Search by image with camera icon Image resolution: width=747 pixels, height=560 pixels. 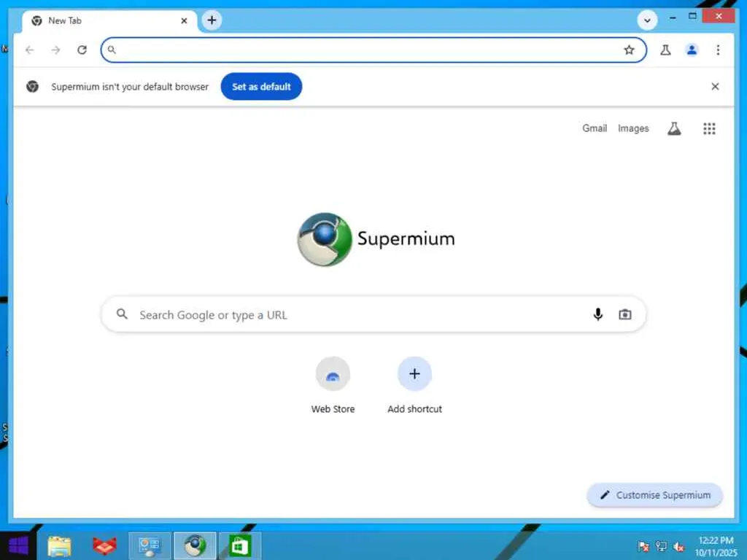[x=625, y=314]
